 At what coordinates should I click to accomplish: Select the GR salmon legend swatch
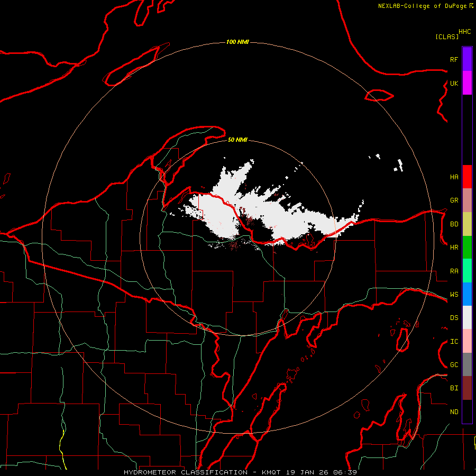[x=467, y=200]
